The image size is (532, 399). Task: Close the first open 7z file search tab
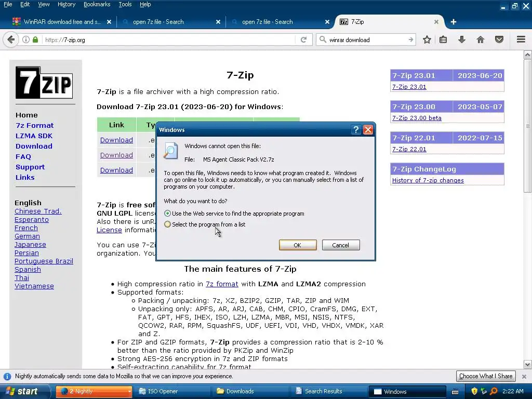(x=218, y=22)
